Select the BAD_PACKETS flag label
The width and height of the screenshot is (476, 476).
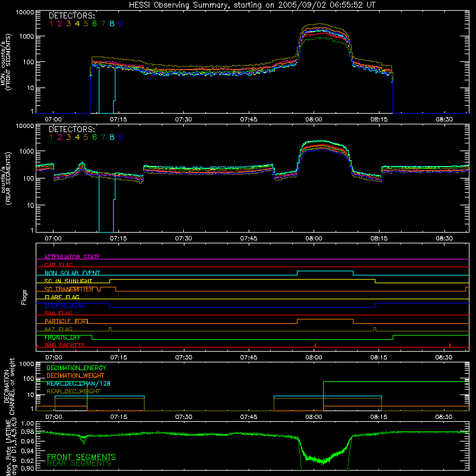(x=65, y=345)
